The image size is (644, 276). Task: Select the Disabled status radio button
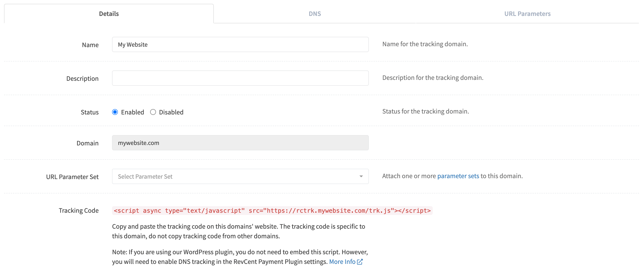coord(153,112)
